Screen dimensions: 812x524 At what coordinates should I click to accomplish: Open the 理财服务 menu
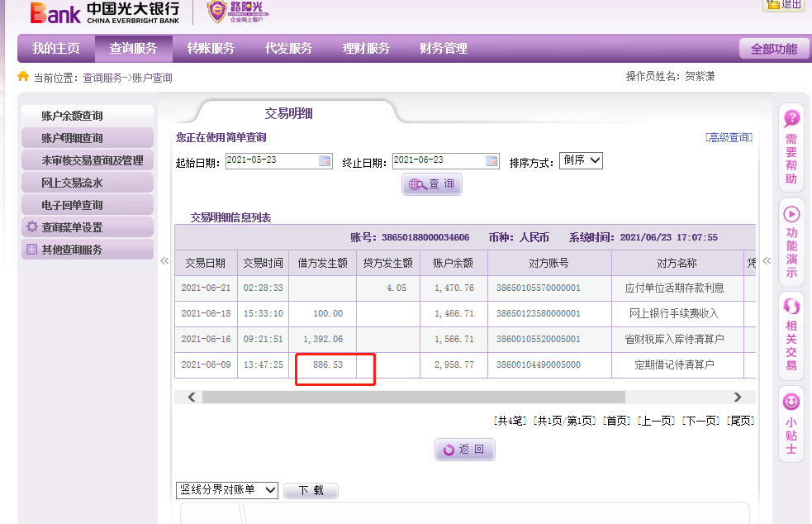tap(366, 49)
